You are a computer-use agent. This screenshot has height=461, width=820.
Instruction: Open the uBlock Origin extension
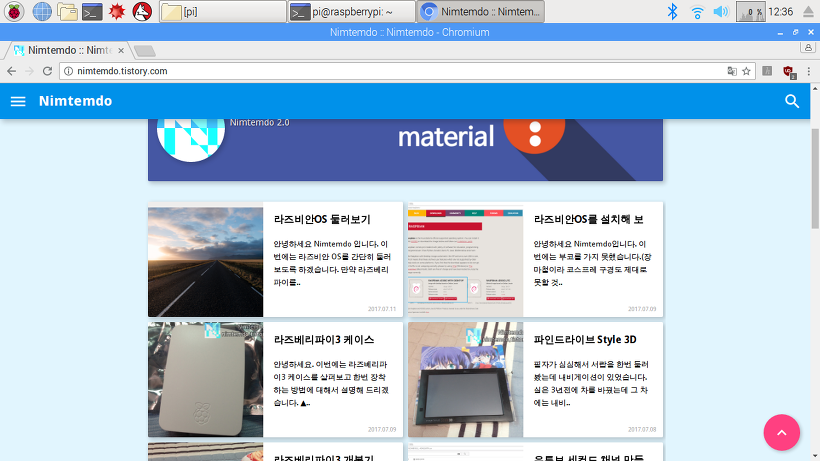point(789,72)
